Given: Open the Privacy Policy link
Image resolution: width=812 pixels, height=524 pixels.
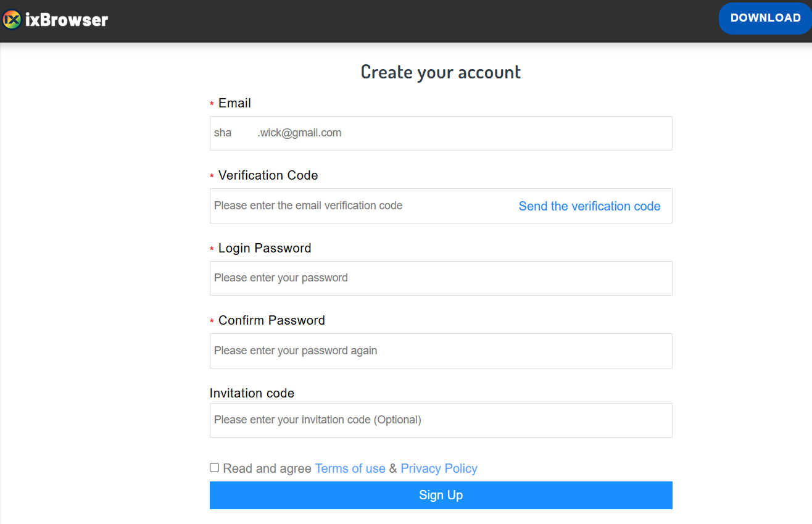Looking at the screenshot, I should (x=439, y=468).
